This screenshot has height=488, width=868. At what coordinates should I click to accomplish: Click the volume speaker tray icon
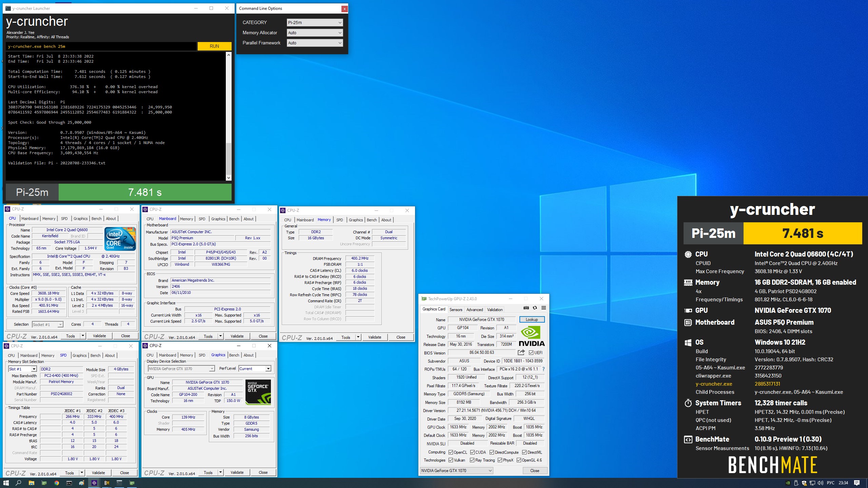click(821, 483)
